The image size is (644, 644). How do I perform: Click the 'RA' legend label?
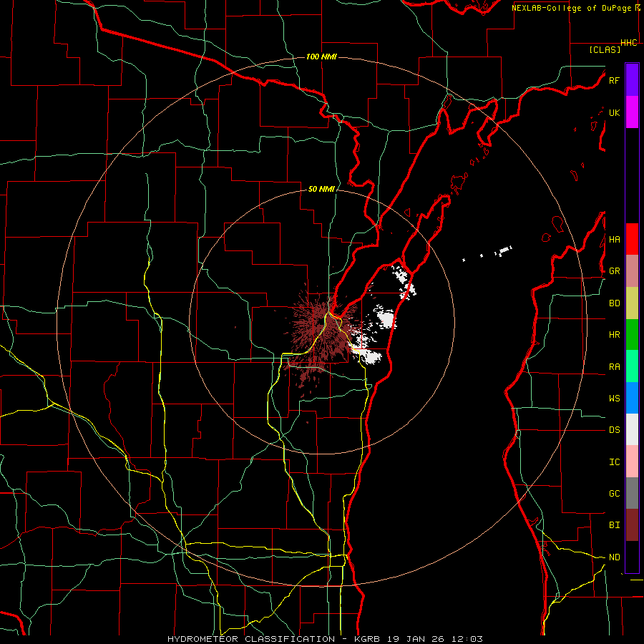614,367
